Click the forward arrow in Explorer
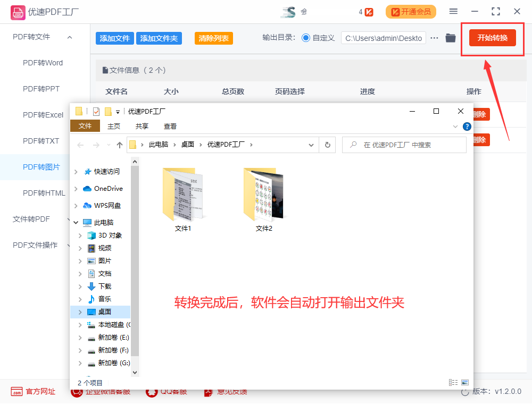This screenshot has height=404, width=532. point(96,145)
